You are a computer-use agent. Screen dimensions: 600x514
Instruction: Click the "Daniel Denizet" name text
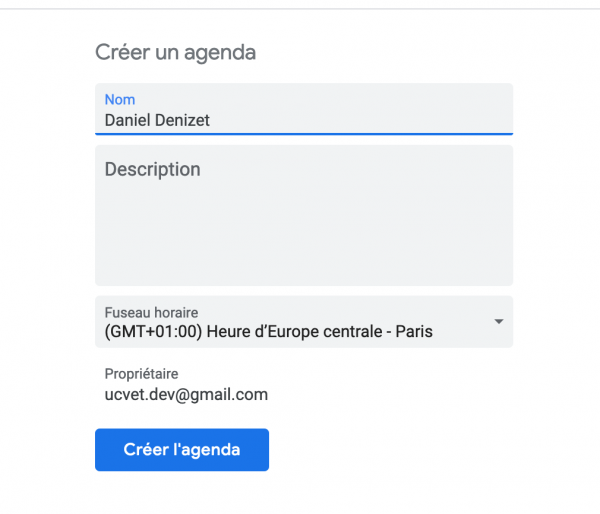click(x=158, y=121)
